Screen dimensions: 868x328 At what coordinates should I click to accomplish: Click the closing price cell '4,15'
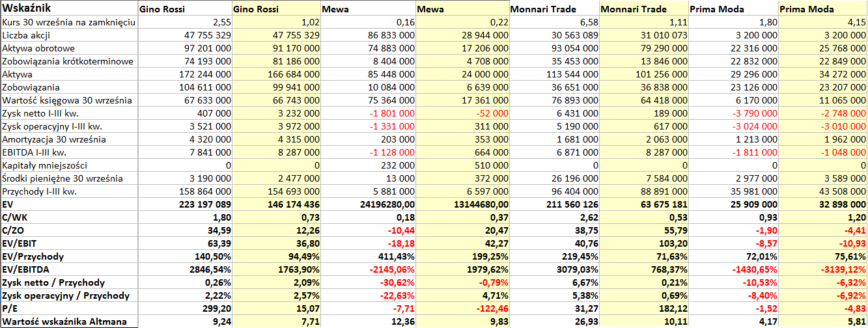pos(823,22)
